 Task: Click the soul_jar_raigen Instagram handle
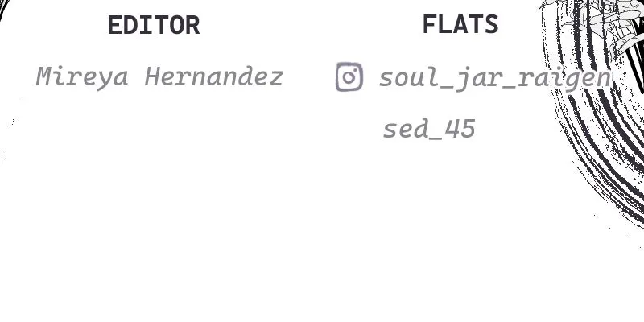click(x=495, y=78)
